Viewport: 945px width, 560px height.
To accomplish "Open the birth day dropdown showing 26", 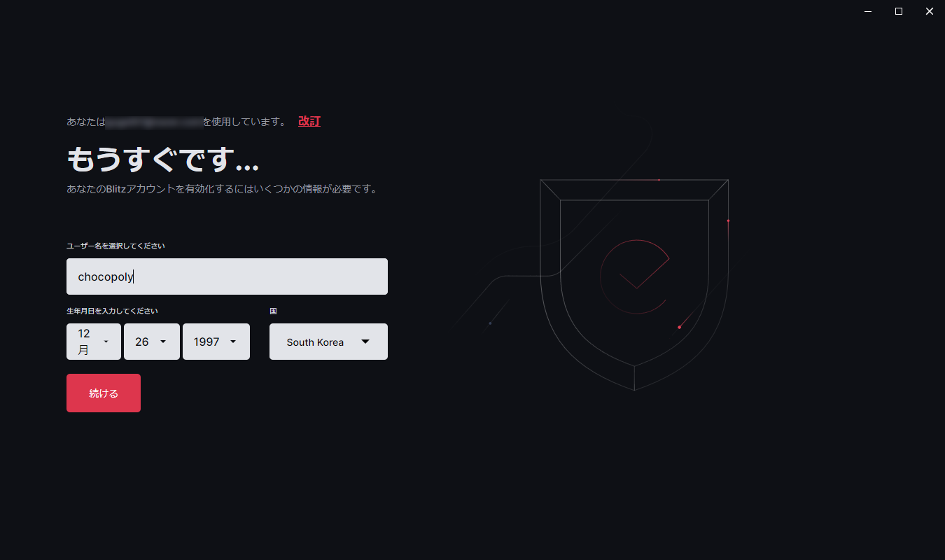I will (152, 342).
